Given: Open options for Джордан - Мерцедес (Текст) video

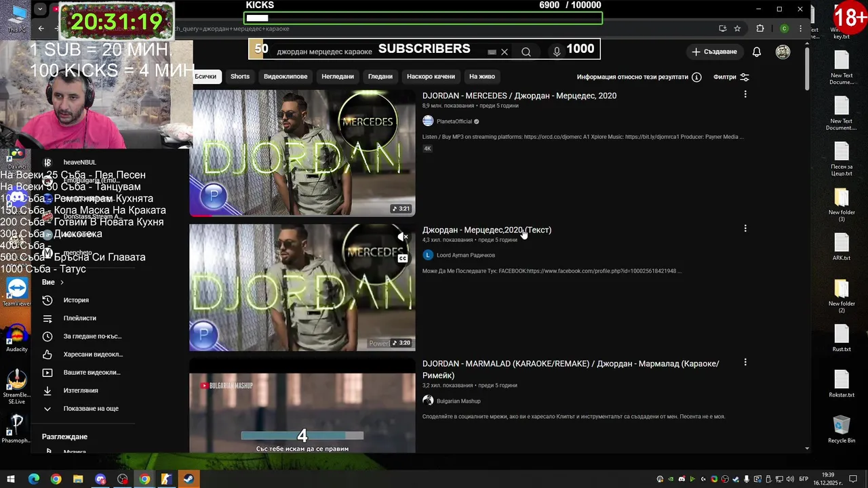Looking at the screenshot, I should [x=745, y=228].
